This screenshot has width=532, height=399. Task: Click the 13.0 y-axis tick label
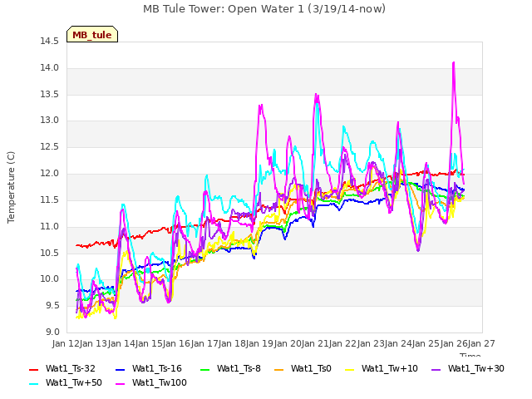tap(50, 121)
